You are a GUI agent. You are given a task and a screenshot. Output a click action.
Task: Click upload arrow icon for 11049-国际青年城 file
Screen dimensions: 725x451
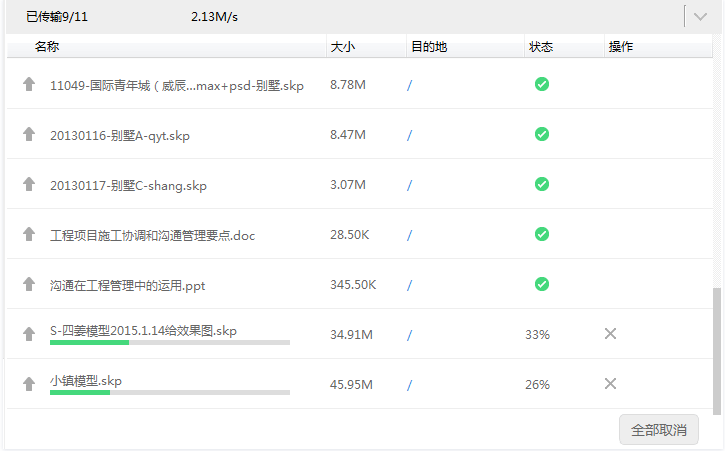pyautogui.click(x=29, y=84)
